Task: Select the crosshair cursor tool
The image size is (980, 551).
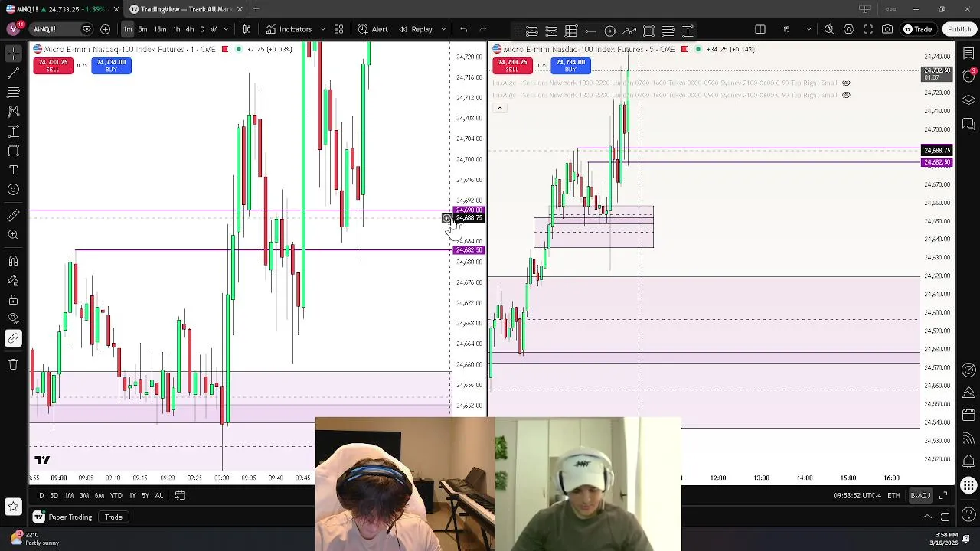Action: [x=13, y=54]
